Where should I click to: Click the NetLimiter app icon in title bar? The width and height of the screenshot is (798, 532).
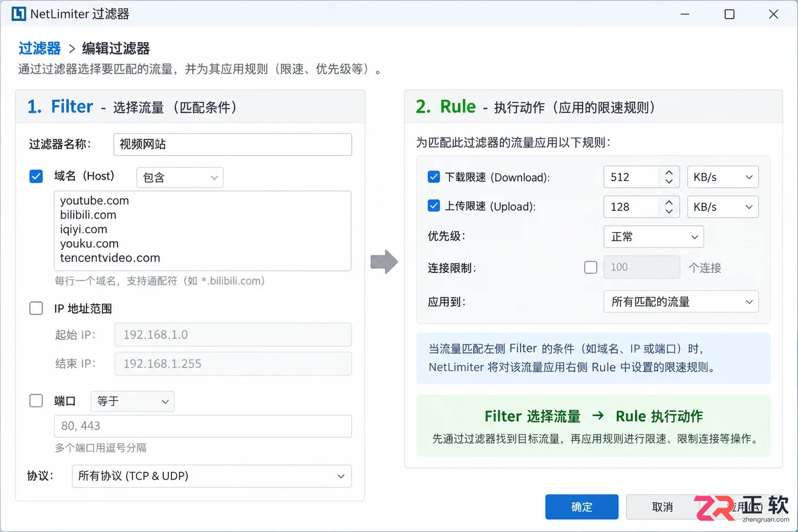[x=19, y=14]
